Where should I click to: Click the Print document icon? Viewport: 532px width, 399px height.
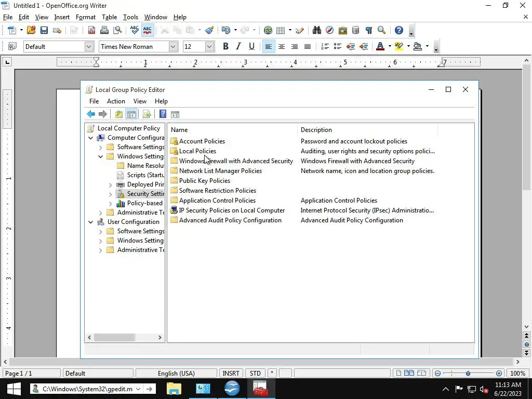coord(104,30)
